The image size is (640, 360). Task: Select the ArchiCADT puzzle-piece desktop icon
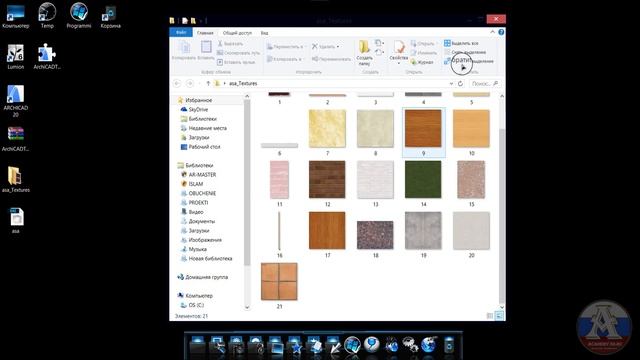tap(47, 57)
